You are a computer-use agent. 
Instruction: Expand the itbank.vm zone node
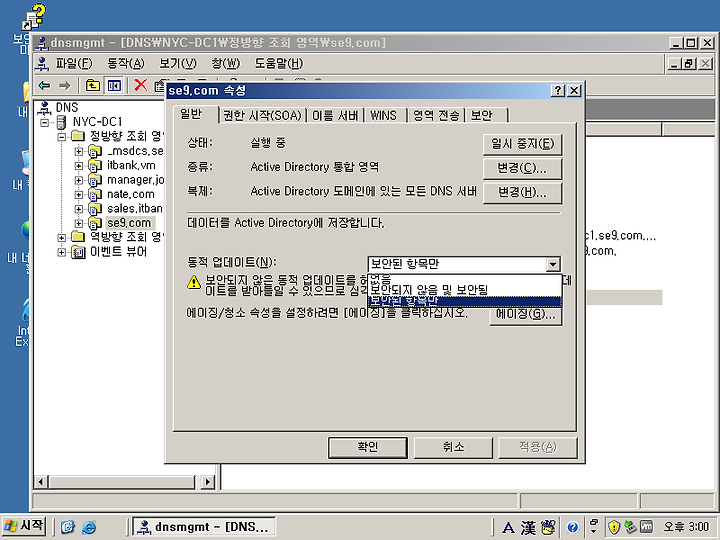click(79, 166)
